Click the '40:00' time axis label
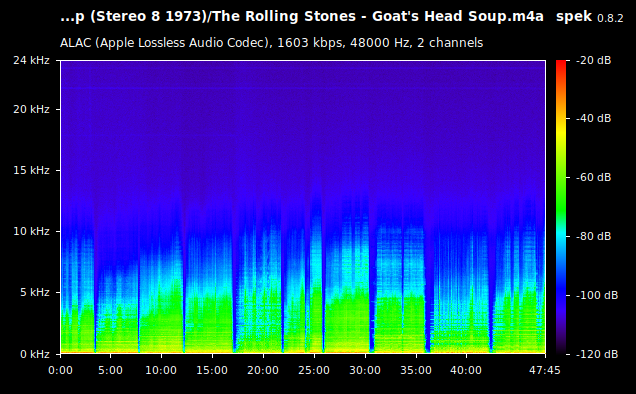The height and width of the screenshot is (394, 636). pyautogui.click(x=466, y=370)
